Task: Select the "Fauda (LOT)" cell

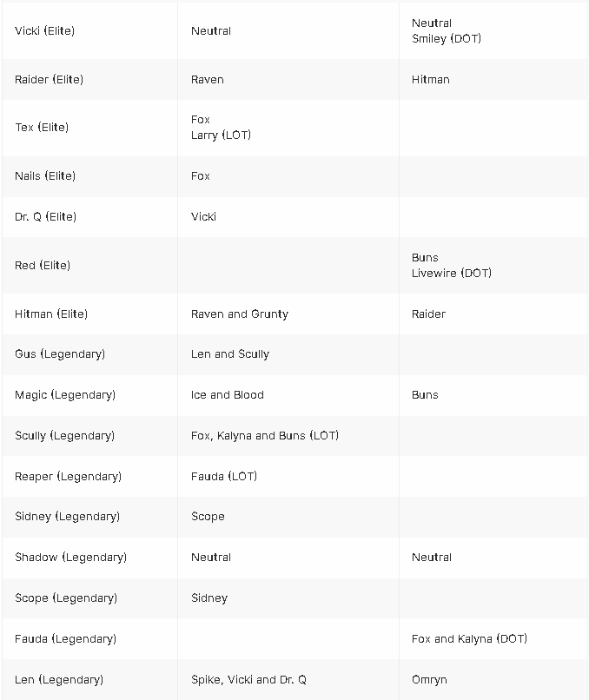Action: (223, 477)
